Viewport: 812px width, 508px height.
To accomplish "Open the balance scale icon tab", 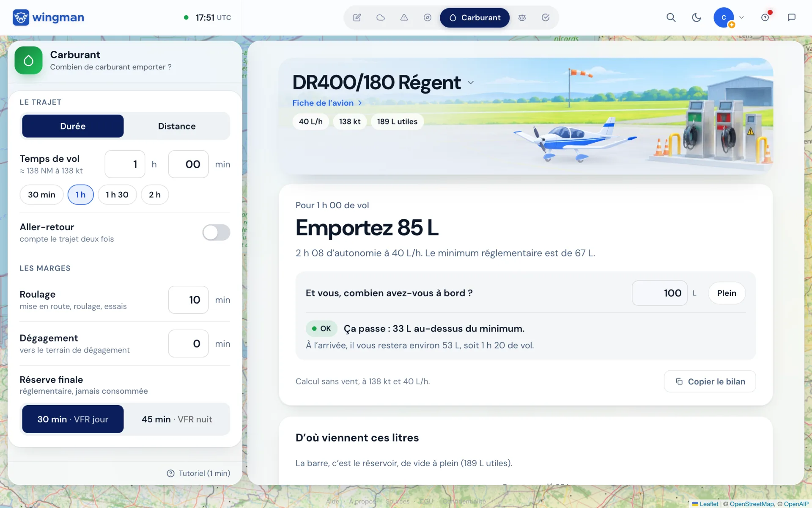I will [522, 17].
